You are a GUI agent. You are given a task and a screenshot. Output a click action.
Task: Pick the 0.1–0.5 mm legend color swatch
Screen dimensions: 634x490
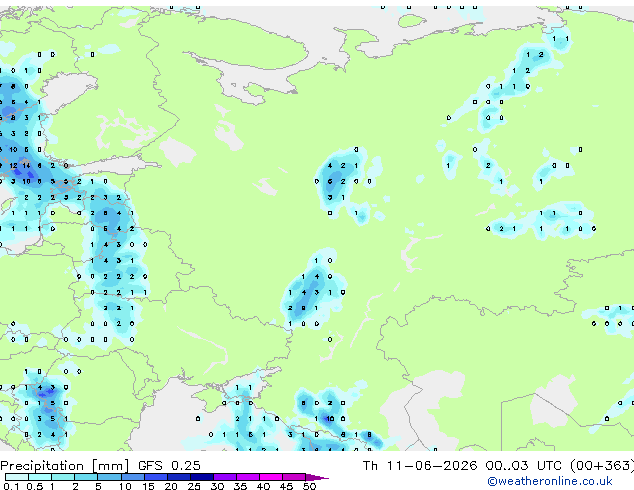pos(17,477)
